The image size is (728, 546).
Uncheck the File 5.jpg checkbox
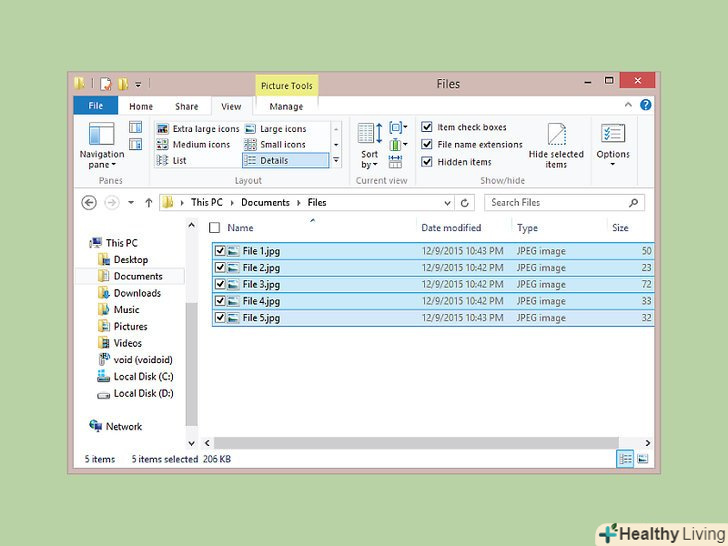(x=220, y=318)
